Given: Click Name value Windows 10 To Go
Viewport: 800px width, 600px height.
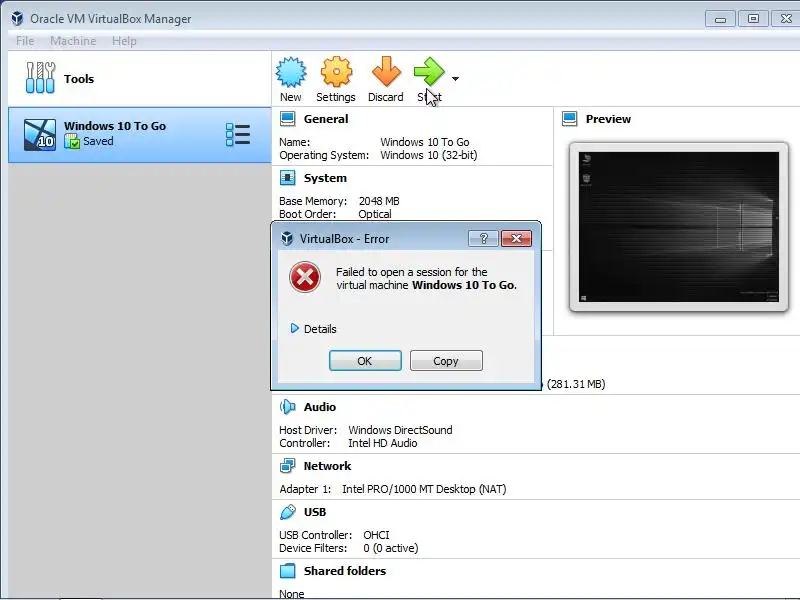Looking at the screenshot, I should pos(424,142).
